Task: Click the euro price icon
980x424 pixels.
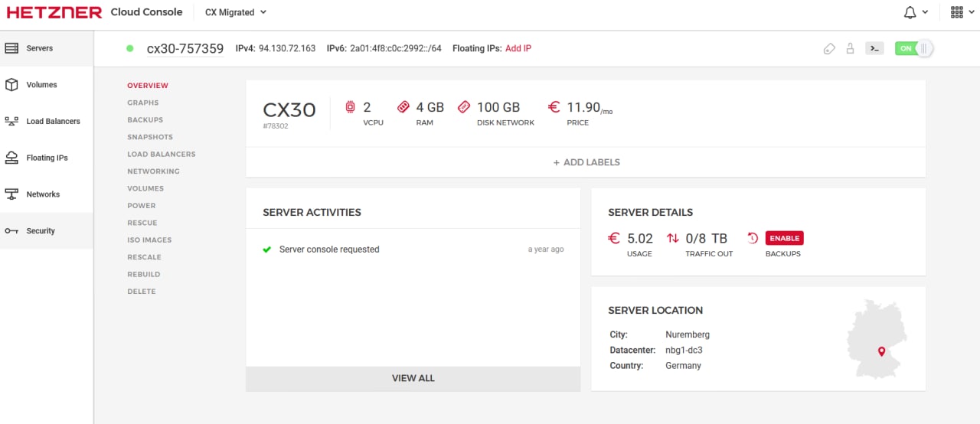Action: click(554, 107)
